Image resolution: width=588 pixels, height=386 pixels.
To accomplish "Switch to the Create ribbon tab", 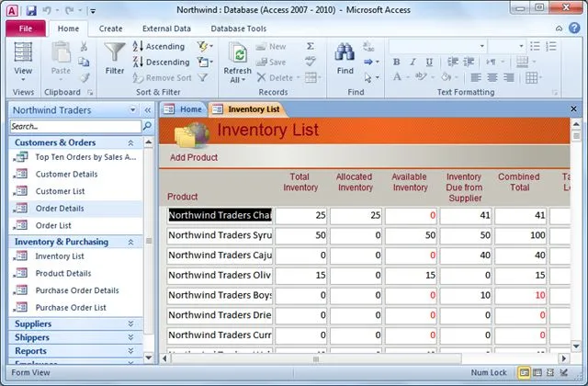I will 110,28.
